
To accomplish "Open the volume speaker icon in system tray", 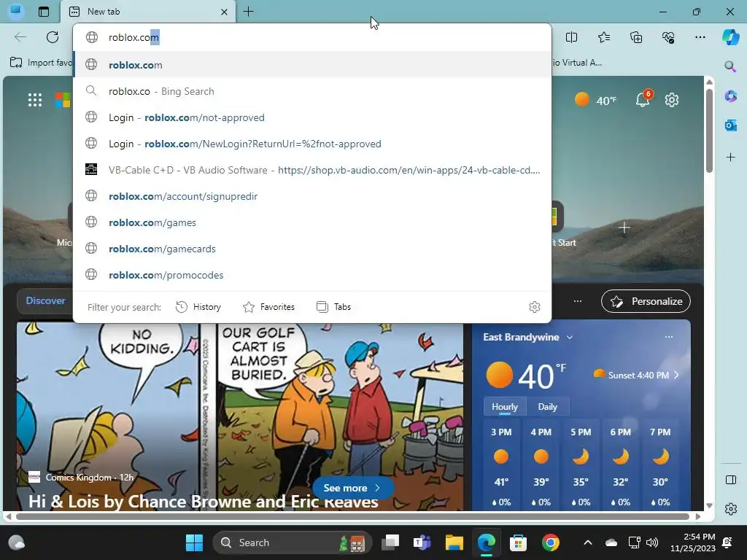I will (x=651, y=542).
